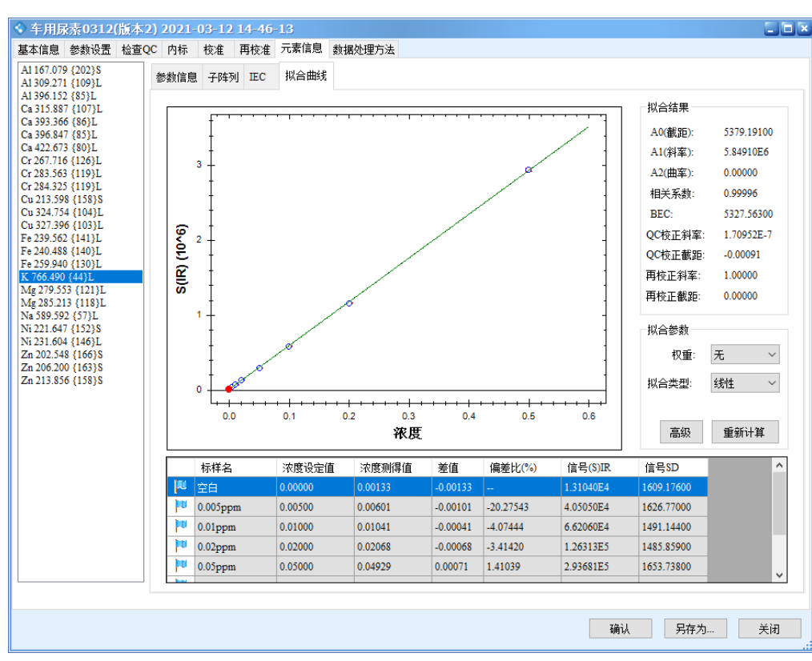
Task: Click the flag icon beside 0.005ppm
Action: click(180, 507)
